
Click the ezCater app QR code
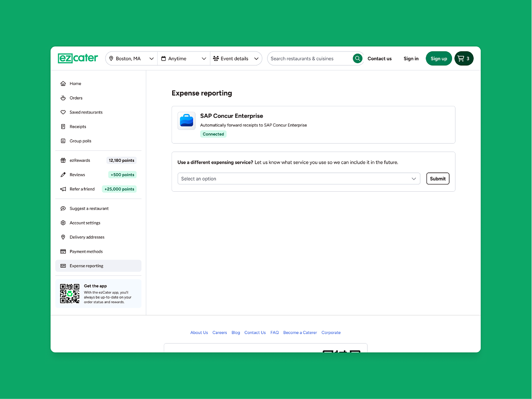coord(70,294)
